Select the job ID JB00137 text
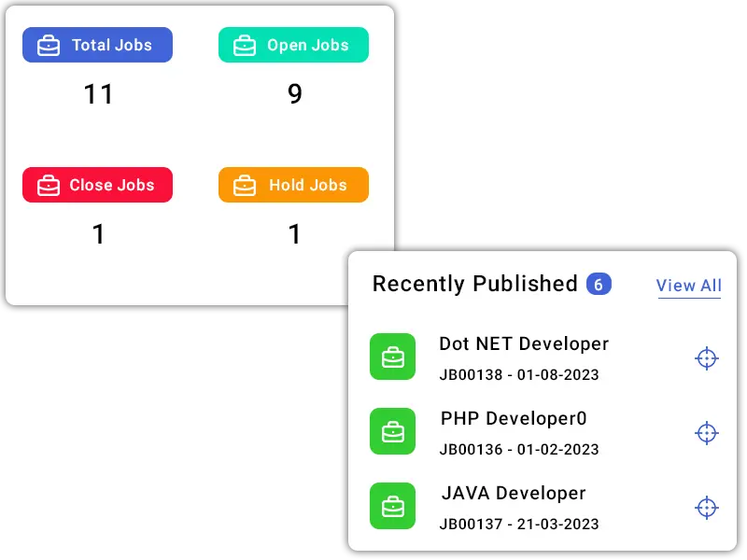This screenshot has width=747, height=560. coord(471,525)
